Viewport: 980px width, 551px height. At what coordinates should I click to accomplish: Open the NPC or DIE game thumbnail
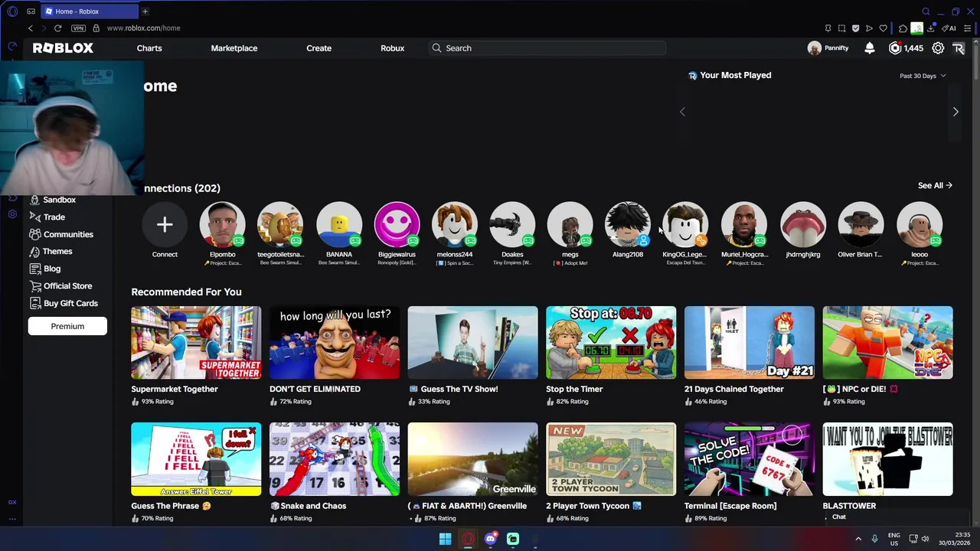click(x=888, y=343)
